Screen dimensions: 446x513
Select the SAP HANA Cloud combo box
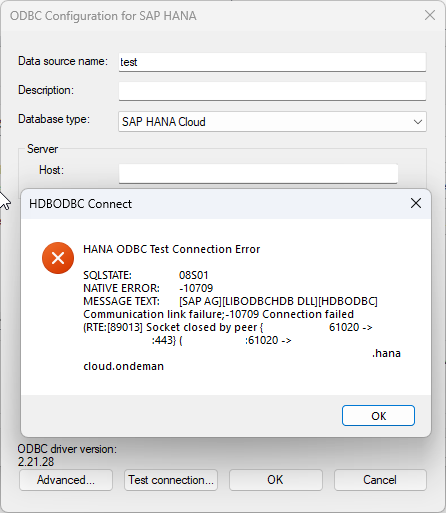point(272,122)
